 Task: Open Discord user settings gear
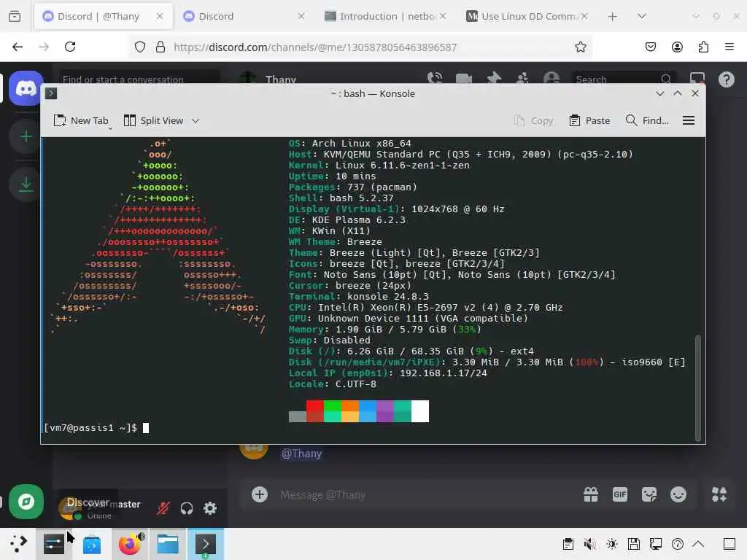pyautogui.click(x=210, y=508)
